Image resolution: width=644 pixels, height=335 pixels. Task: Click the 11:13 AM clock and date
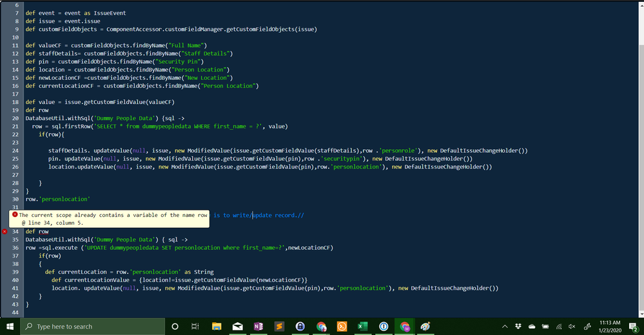click(x=610, y=327)
